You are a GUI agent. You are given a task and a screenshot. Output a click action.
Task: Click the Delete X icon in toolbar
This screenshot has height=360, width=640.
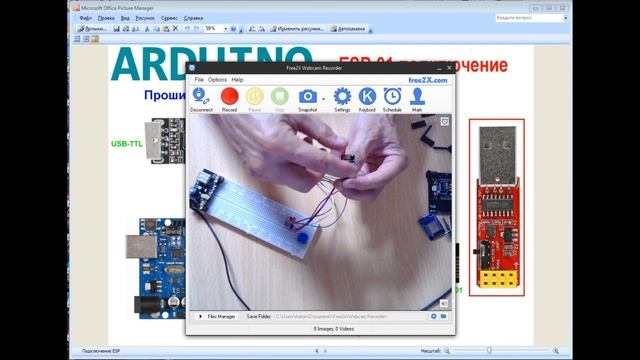click(x=175, y=29)
